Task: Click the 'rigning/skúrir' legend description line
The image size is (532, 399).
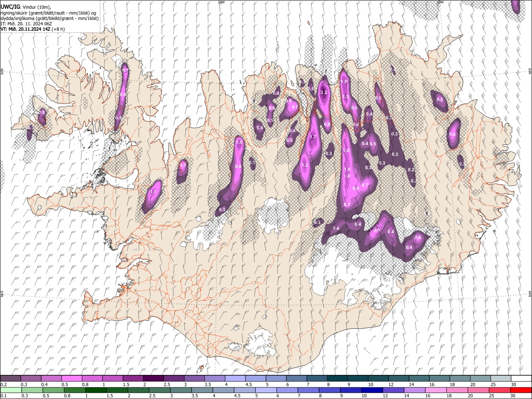Action: (x=49, y=13)
